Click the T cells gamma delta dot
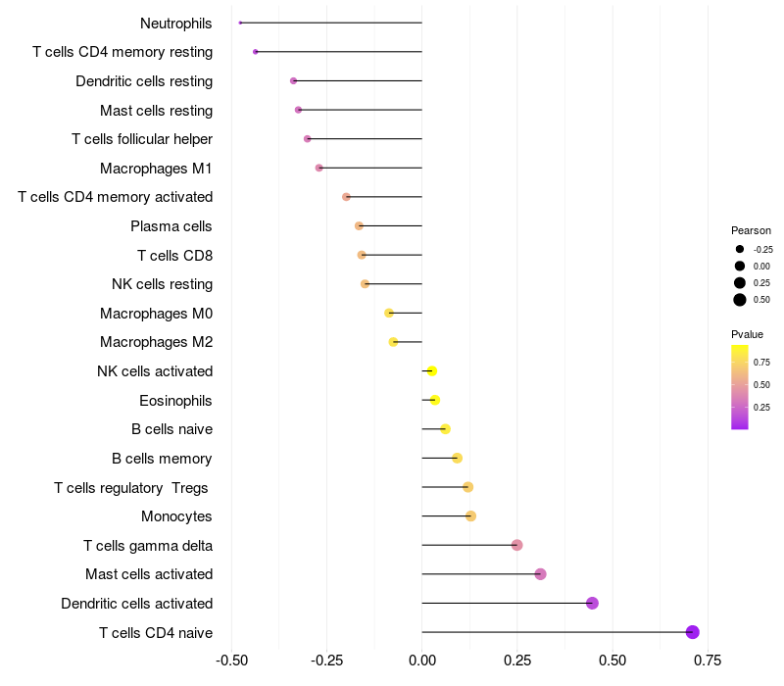This screenshot has height=686, width=784. [x=517, y=545]
